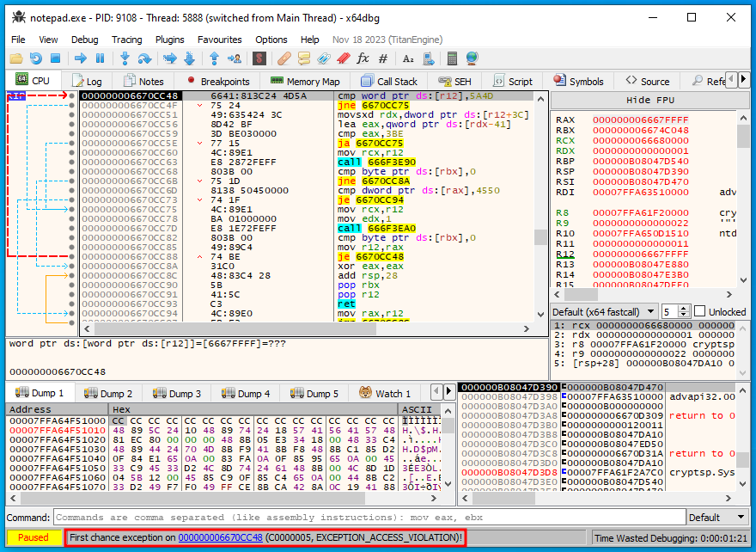This screenshot has width=756, height=552.
Task: Click the exception address link in status bar
Action: point(220,537)
